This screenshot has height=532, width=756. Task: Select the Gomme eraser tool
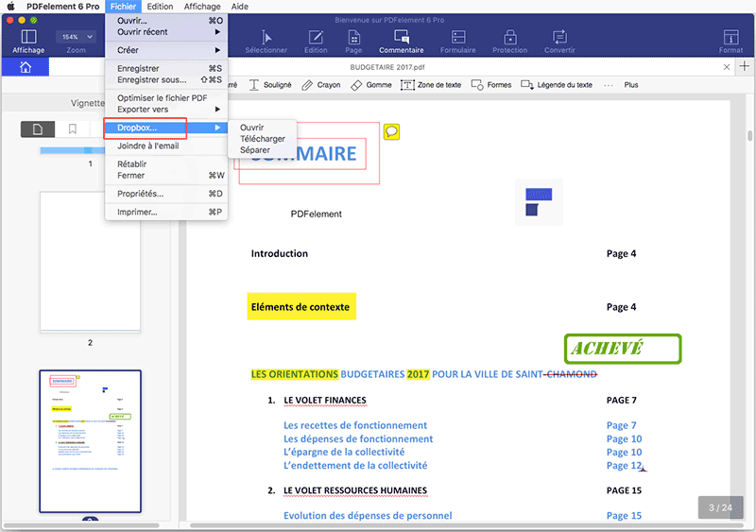[371, 85]
